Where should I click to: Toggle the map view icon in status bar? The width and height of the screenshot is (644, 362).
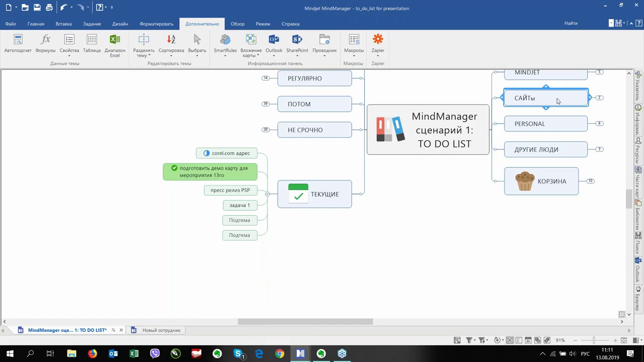tap(510, 340)
